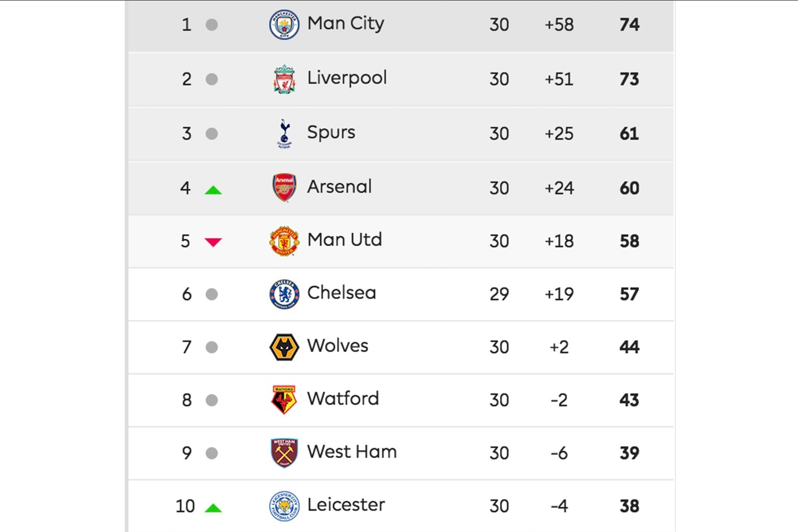Click the grey dot beside Chelsea
The height and width of the screenshot is (532, 798).
tap(212, 294)
